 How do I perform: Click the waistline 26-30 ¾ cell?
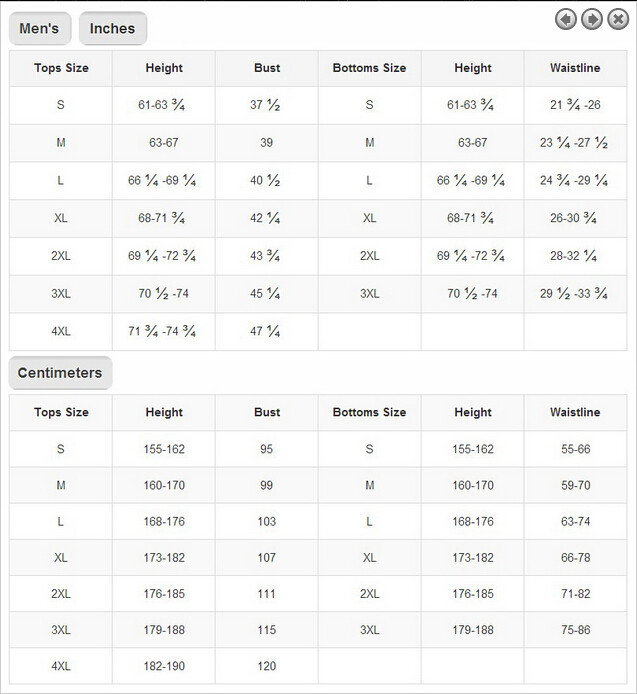pos(575,218)
